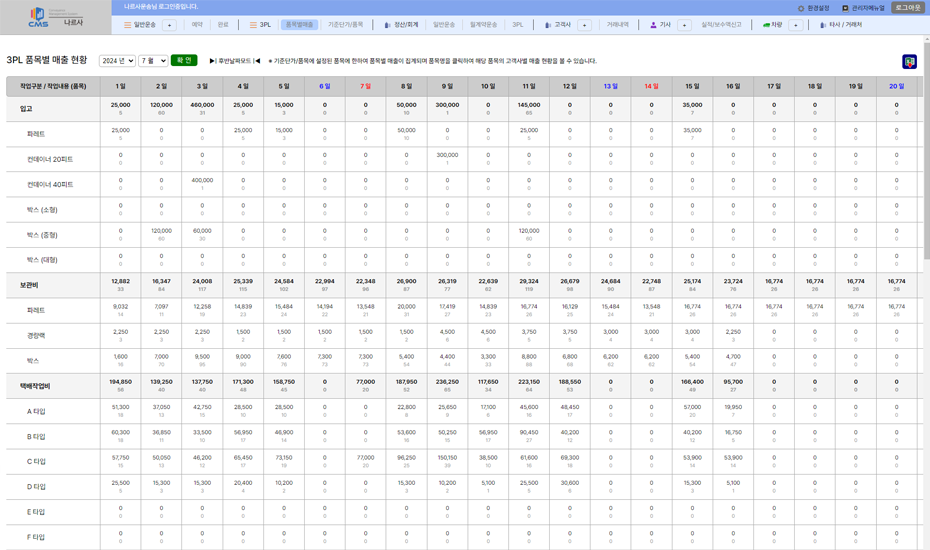Click the D 타입 item
Viewport: 930px width, 550px height.
coord(36,487)
